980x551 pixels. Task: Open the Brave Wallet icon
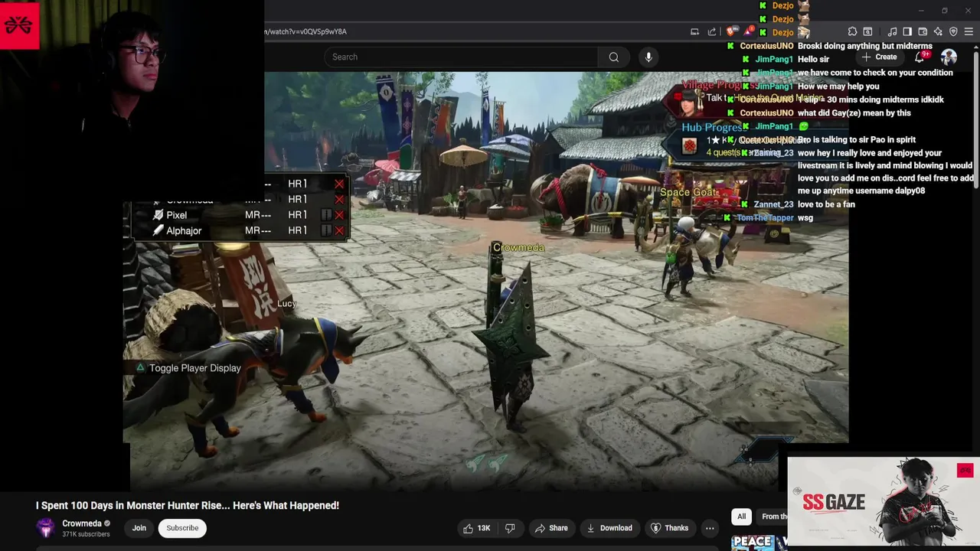pos(923,31)
